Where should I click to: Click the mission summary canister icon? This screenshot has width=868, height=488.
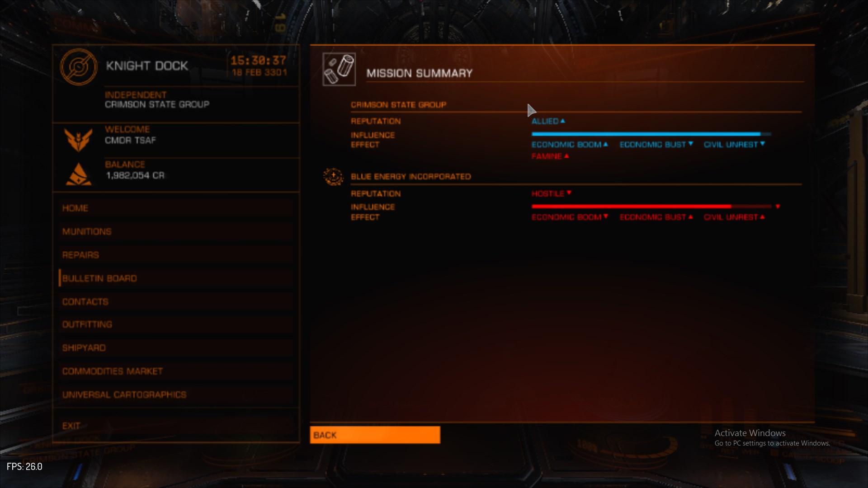(339, 69)
